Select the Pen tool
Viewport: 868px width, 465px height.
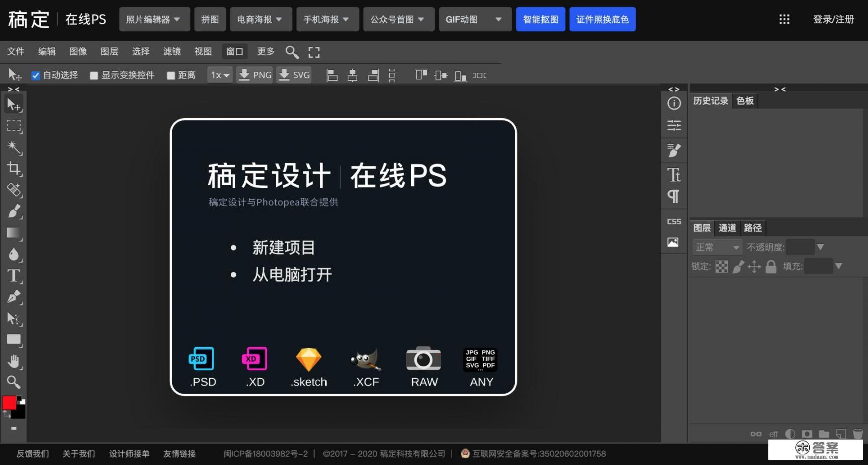[14, 297]
